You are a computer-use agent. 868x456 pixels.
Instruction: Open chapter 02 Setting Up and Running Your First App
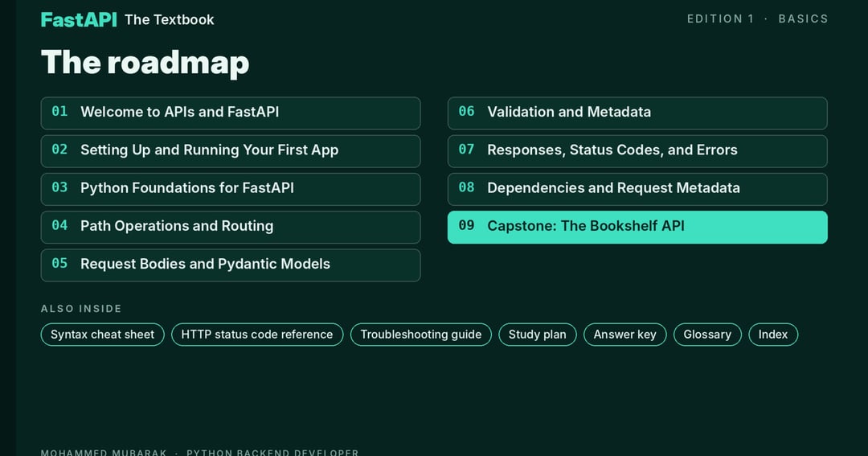[x=231, y=151]
